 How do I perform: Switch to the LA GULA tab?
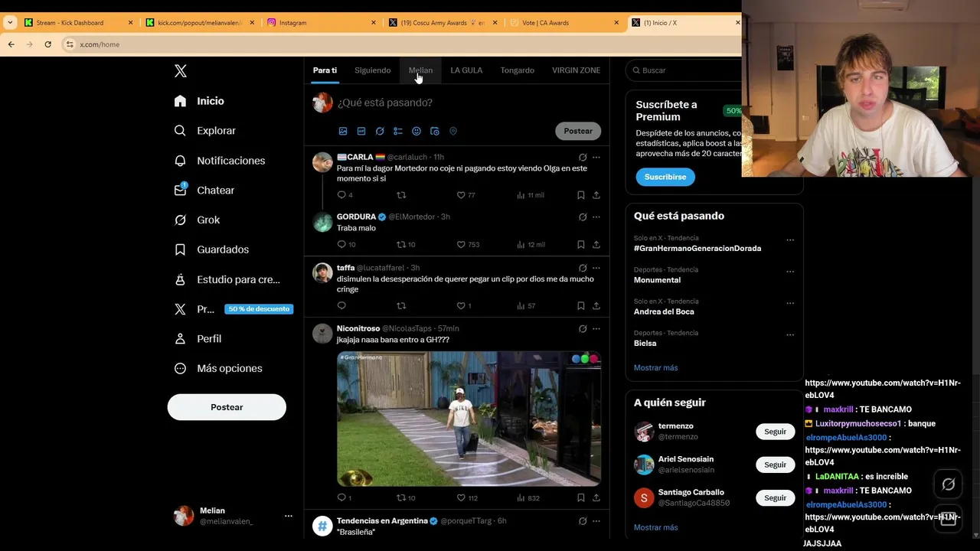[x=466, y=70]
